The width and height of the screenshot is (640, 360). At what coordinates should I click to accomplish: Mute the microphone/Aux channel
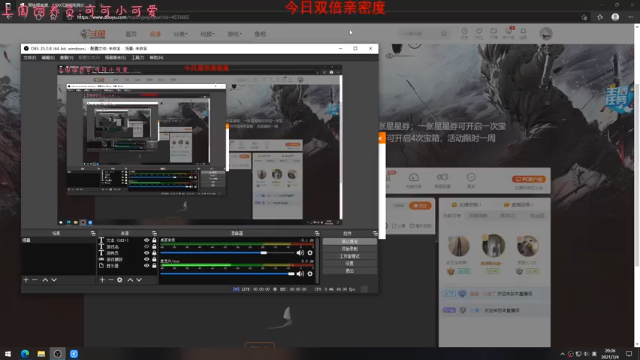300,273
